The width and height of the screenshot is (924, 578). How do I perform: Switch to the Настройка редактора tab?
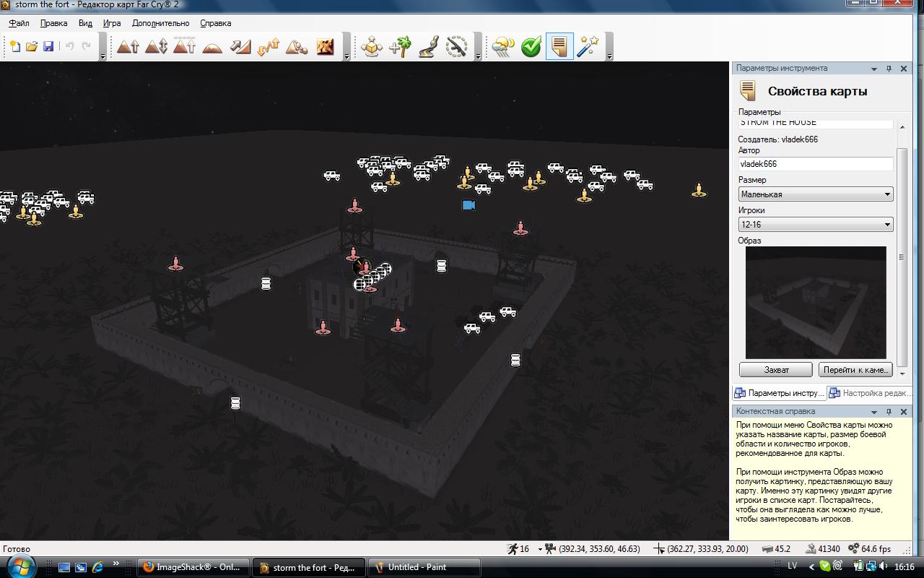point(869,393)
